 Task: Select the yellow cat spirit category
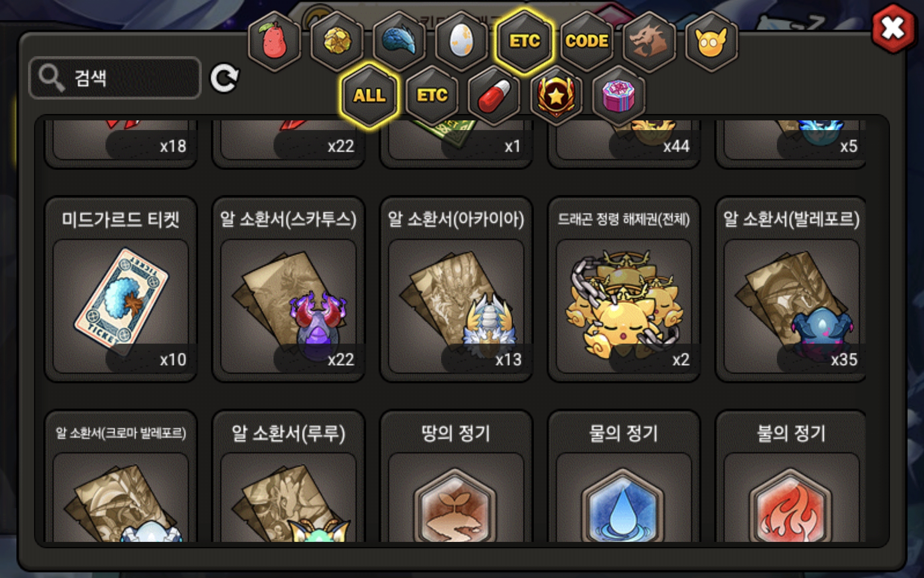click(x=711, y=41)
